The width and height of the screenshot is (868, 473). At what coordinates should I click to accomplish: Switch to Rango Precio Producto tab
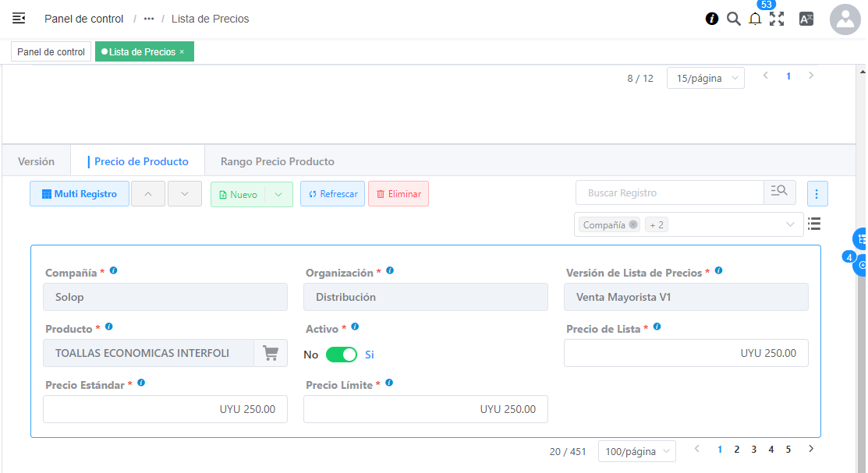[x=277, y=161]
